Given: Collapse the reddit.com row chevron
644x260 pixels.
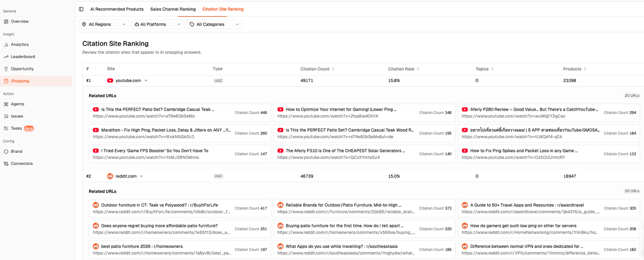Looking at the screenshot, I should (x=141, y=176).
